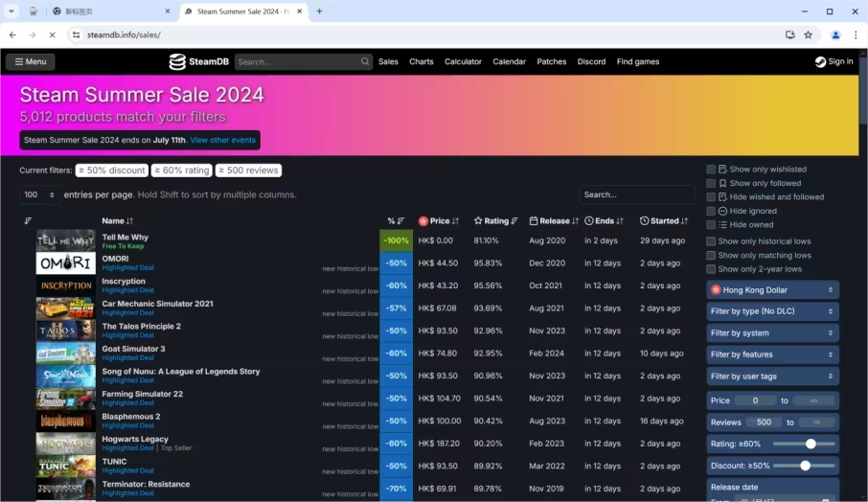This screenshot has width=868, height=502.
Task: Stop page loading with the X icon
Action: (x=52, y=34)
